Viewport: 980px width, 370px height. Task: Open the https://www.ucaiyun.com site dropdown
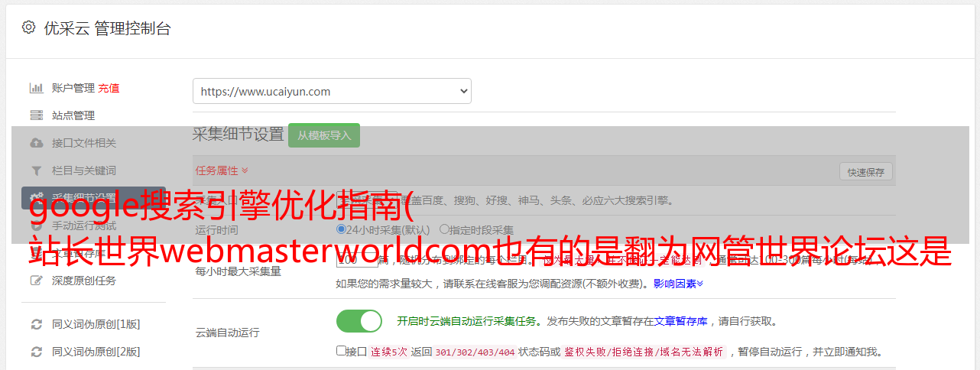coord(332,91)
